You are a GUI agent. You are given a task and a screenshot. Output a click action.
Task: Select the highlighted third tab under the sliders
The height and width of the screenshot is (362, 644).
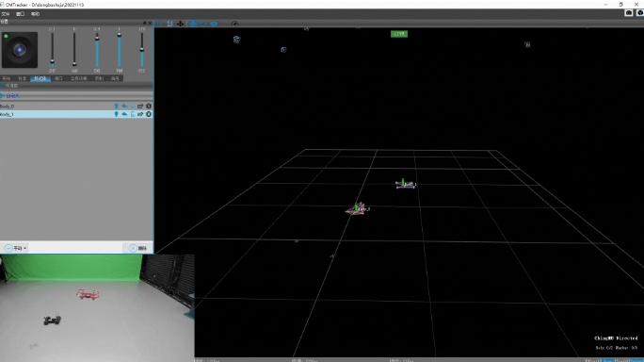[40, 78]
